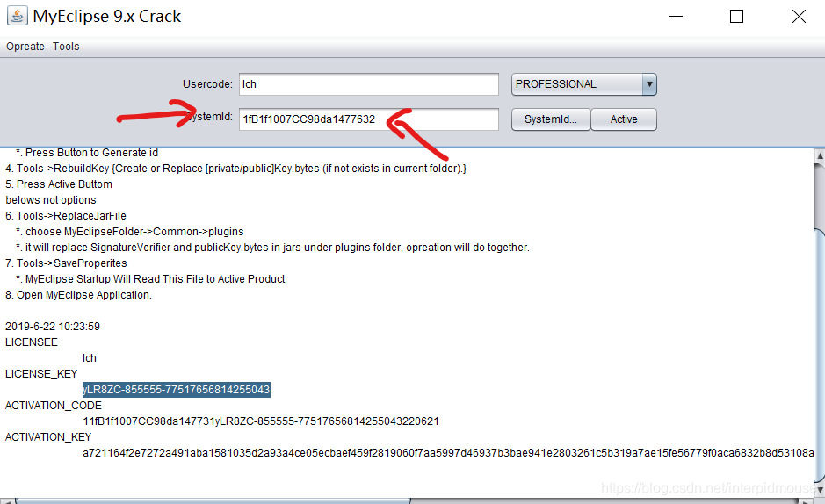Click the line '6. Tools->ReplaceJarFile'

click(x=66, y=216)
